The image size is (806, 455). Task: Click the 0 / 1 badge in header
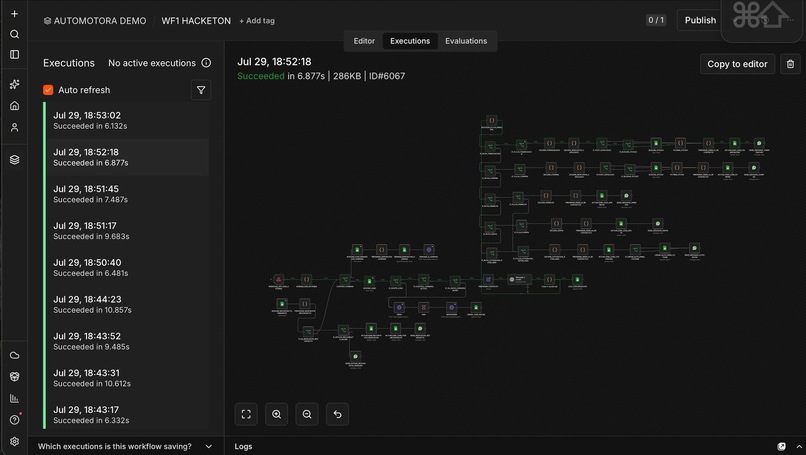coord(656,20)
